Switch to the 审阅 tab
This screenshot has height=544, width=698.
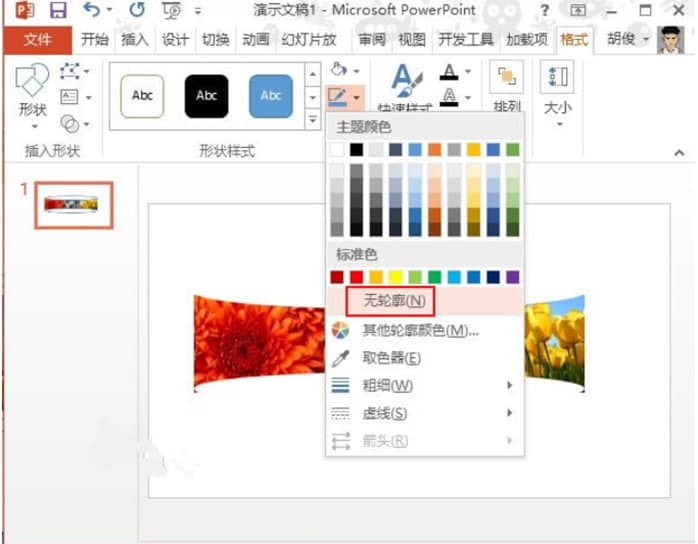(x=372, y=40)
